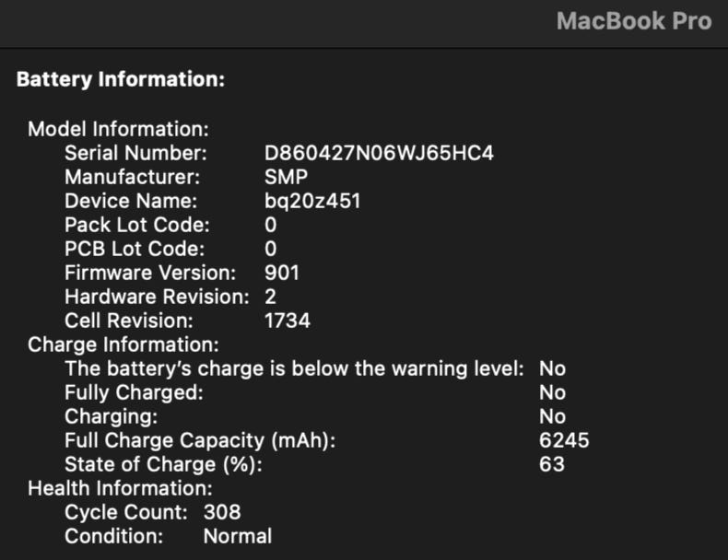
Task: Select the Cycle Count value 308
Action: point(222,512)
